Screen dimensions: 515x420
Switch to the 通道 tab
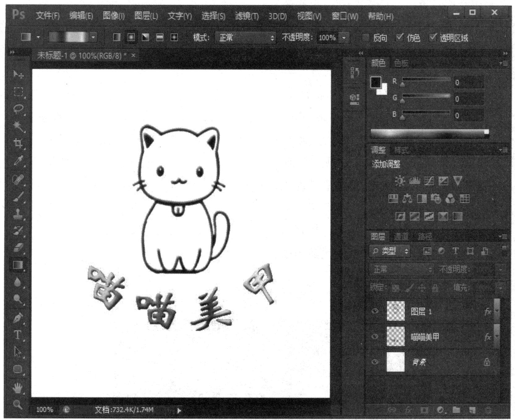point(401,237)
